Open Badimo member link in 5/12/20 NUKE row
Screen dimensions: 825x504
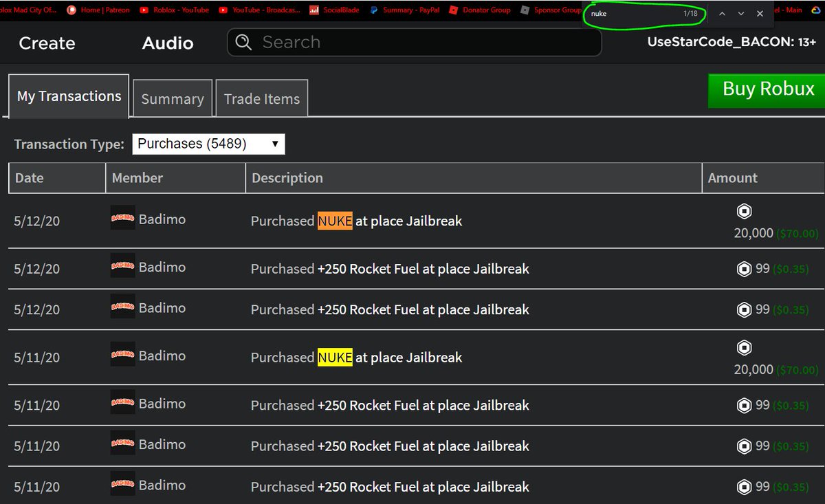point(162,219)
